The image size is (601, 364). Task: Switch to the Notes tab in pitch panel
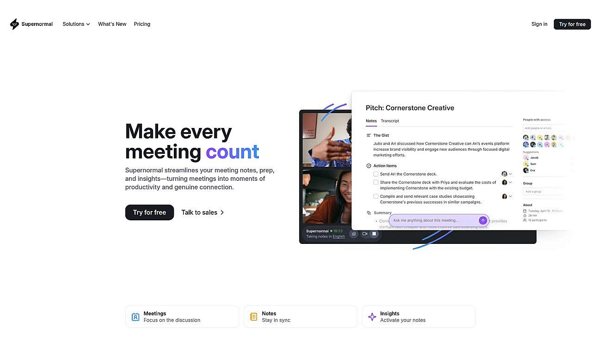click(371, 121)
